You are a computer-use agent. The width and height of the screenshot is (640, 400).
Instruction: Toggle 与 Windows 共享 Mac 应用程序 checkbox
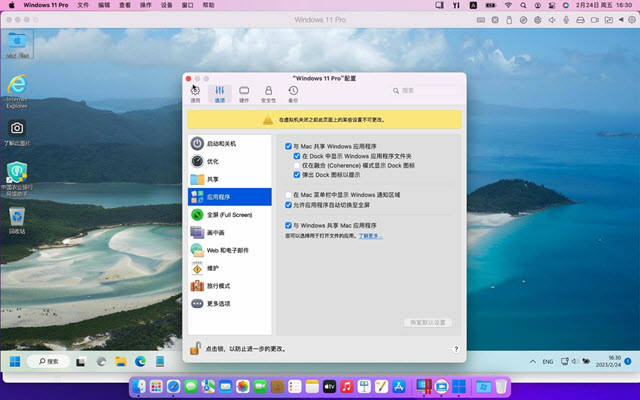click(288, 225)
